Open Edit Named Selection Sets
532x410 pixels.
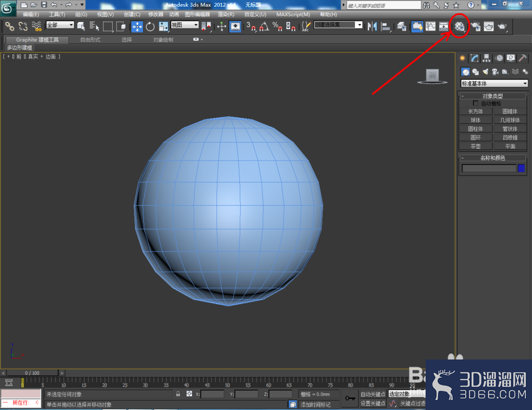(306, 27)
